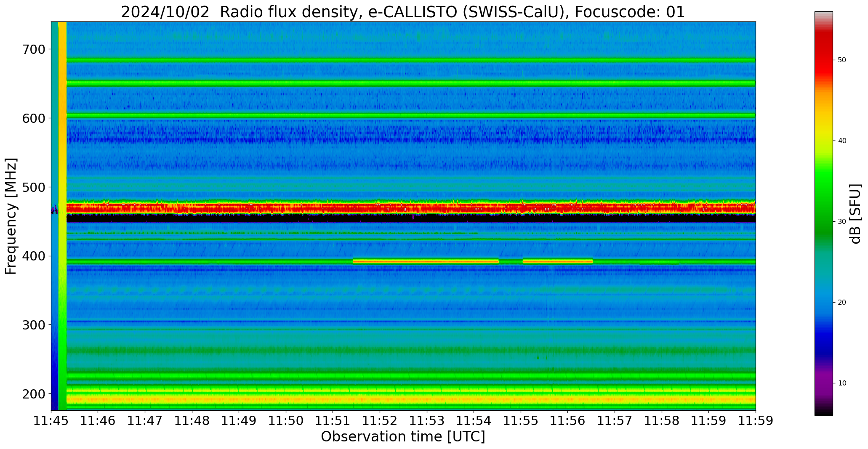Click the 11:48 time tick label
The image size is (868, 449).
point(192,421)
